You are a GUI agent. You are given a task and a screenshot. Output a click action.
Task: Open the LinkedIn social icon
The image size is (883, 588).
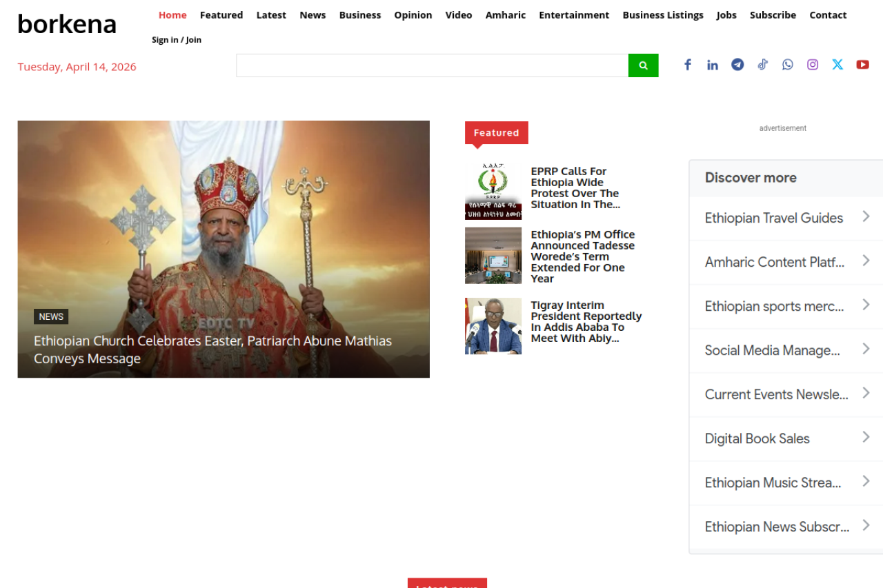(x=713, y=65)
